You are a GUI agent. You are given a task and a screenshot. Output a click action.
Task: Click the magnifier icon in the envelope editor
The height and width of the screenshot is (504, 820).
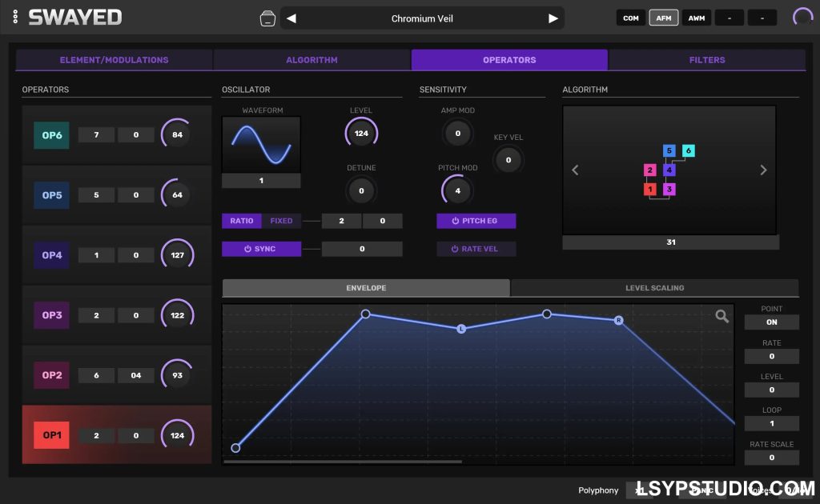[x=722, y=316]
